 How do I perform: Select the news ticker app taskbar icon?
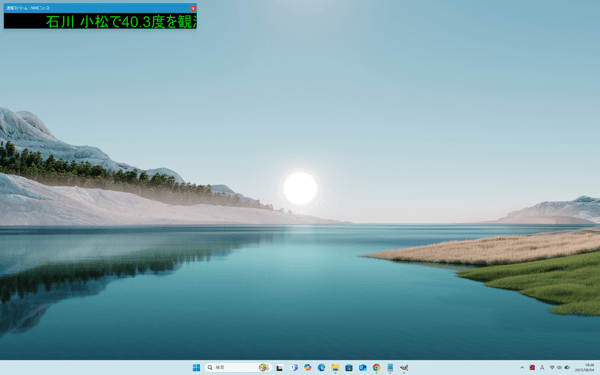pos(390,368)
